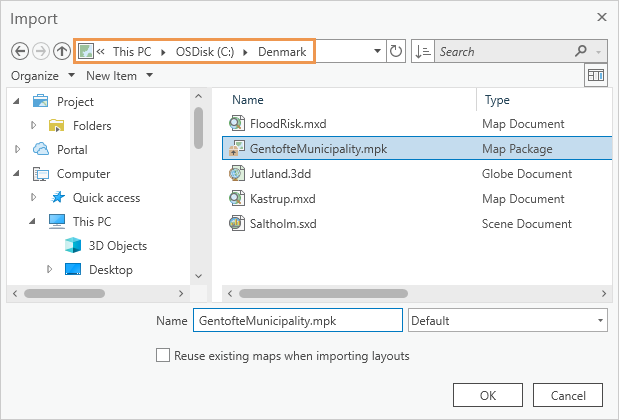
Task: Select the Jutland.3dd globe document icon
Action: point(237,173)
